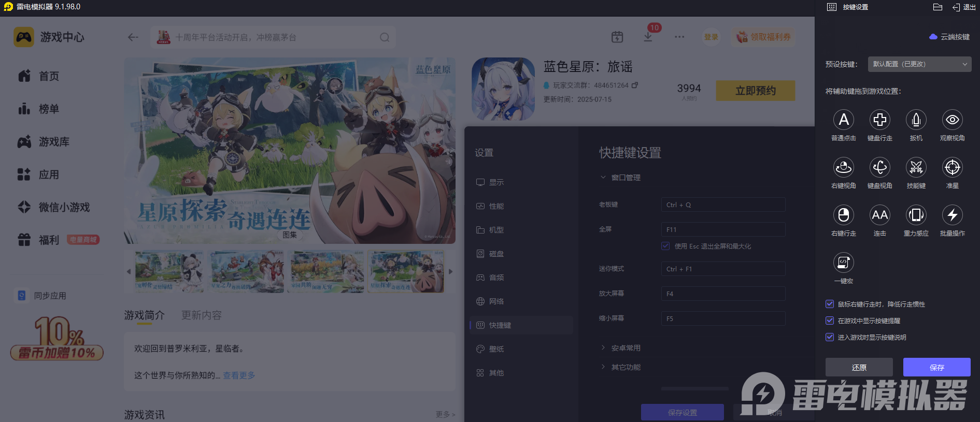Copy the 玩家交流群 group number
980x422 pixels.
tap(635, 85)
